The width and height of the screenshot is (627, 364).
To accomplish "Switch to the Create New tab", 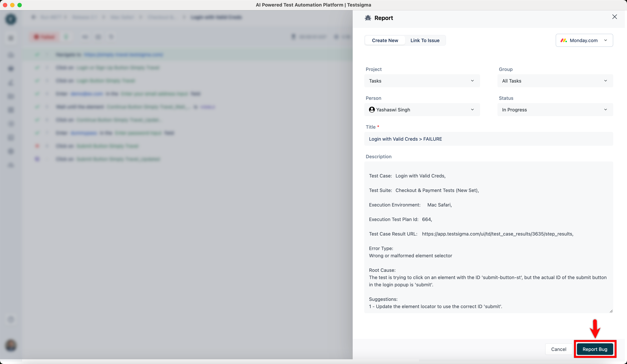I will click(x=385, y=40).
